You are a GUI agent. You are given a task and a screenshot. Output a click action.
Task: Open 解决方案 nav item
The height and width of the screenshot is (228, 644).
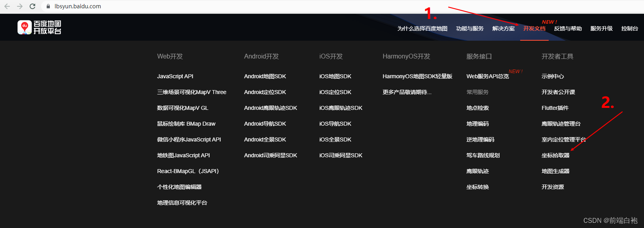(504, 28)
